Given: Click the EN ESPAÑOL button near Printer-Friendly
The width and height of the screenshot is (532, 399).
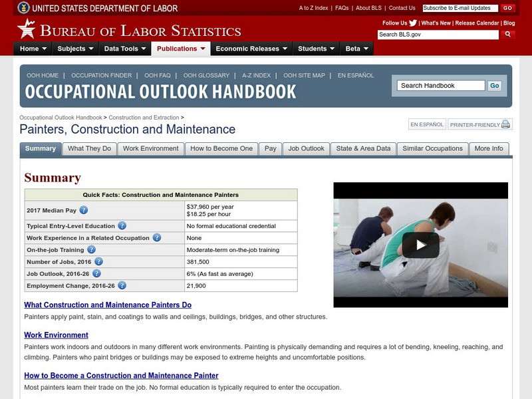Looking at the screenshot, I should tap(427, 124).
